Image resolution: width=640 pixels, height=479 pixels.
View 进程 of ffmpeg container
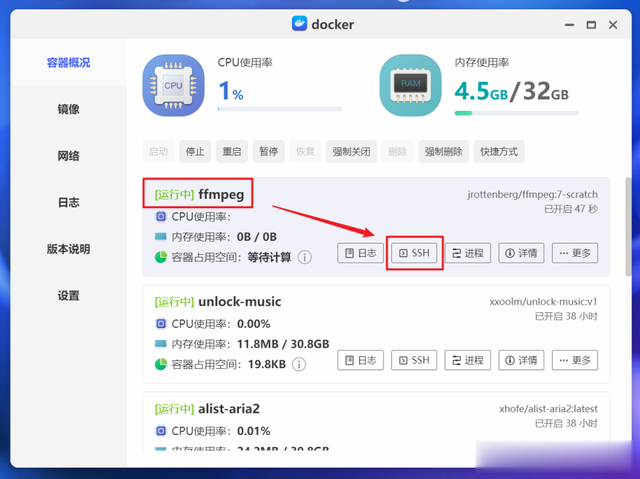[x=468, y=253]
